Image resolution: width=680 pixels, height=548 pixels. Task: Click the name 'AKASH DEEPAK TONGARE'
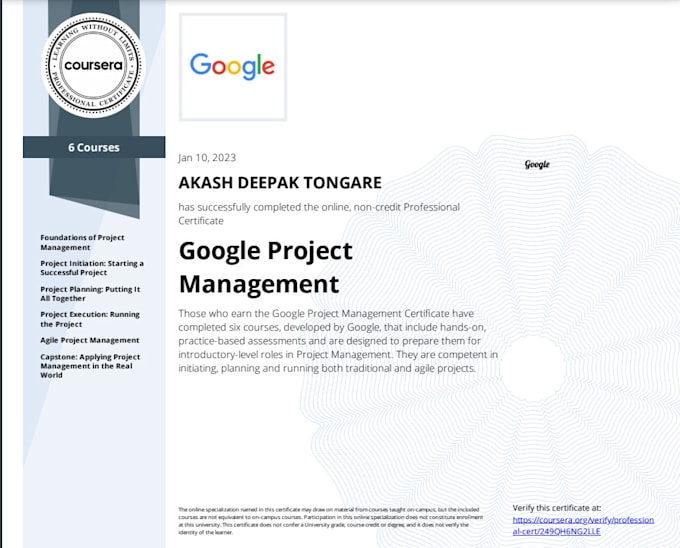(280, 183)
